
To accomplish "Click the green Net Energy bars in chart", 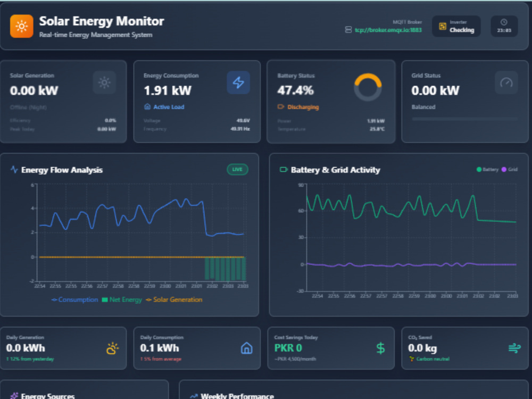I will pyautogui.click(x=225, y=269).
